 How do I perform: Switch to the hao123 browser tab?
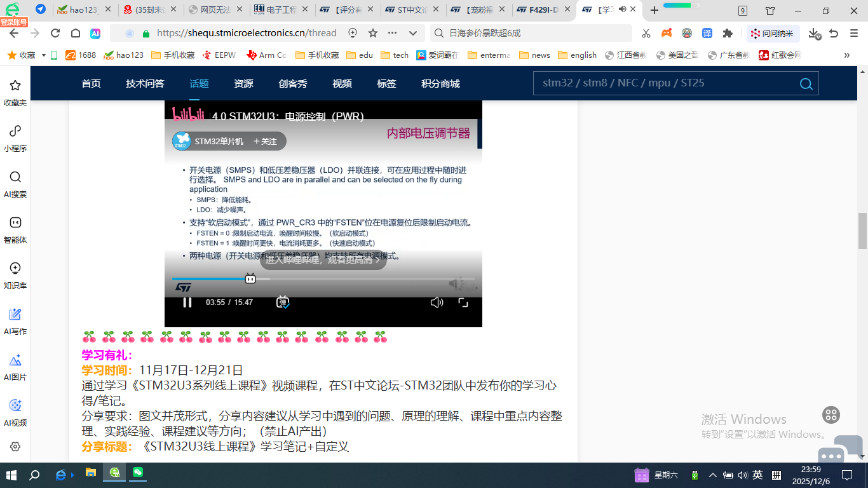click(x=83, y=10)
